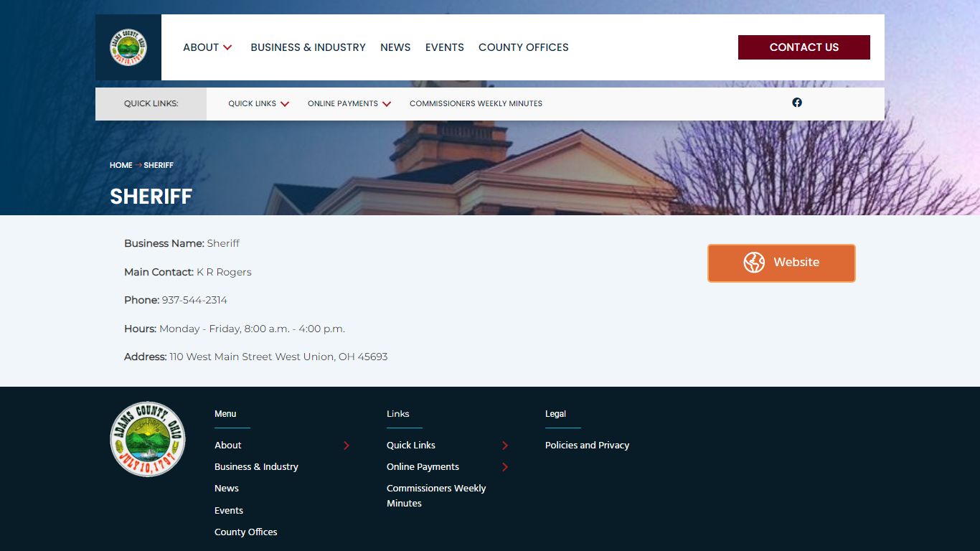Click the Adams County seal logo in header
Image resolution: width=980 pixels, height=551 pixels.
coord(128,47)
